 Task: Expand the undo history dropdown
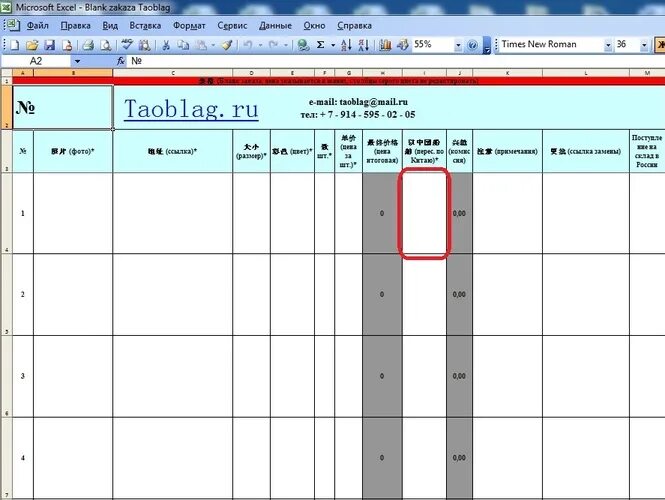click(260, 45)
